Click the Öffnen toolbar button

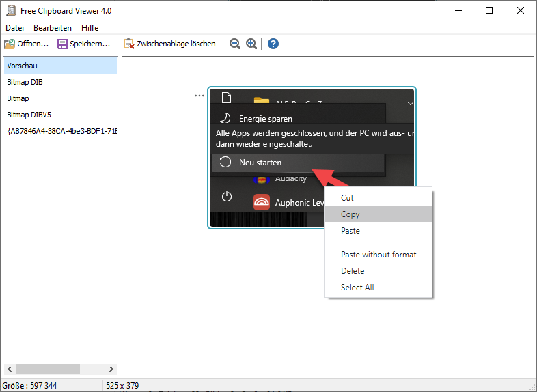[x=27, y=44]
